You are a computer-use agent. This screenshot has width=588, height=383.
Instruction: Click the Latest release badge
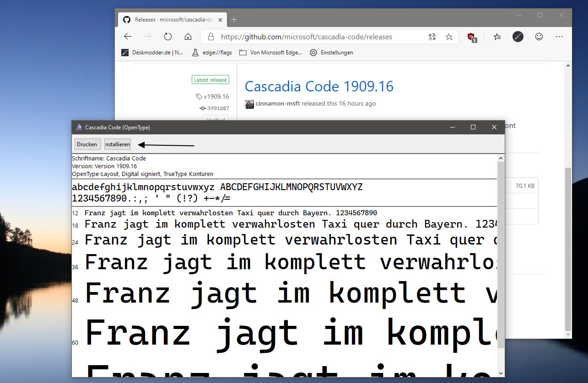(x=210, y=80)
